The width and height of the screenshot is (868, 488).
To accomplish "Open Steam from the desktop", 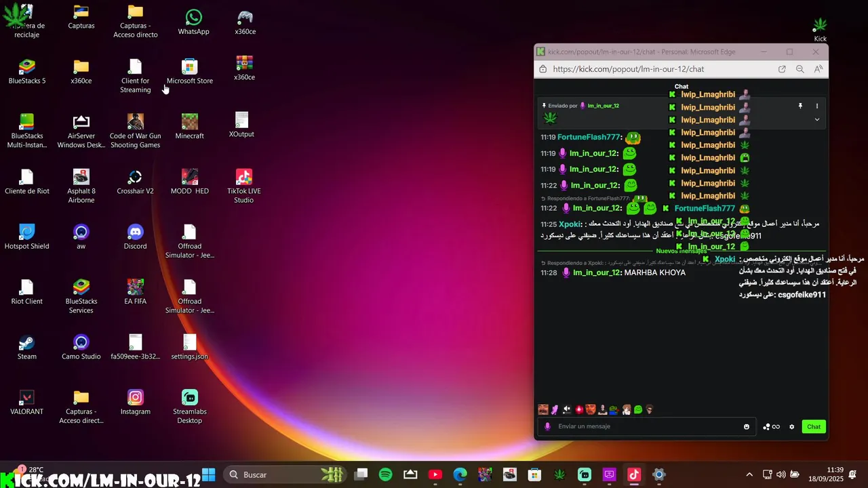I will coord(27,348).
